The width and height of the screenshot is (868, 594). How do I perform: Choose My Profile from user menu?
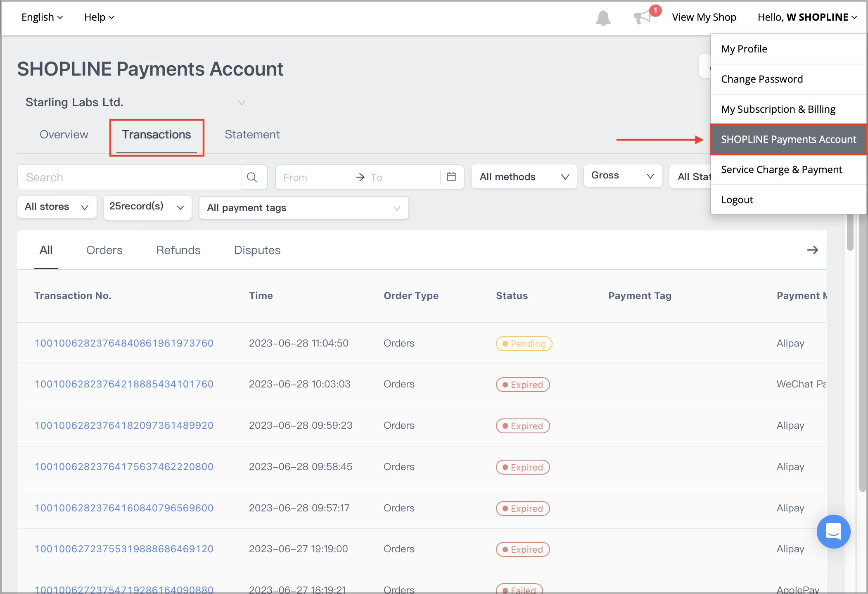point(788,49)
